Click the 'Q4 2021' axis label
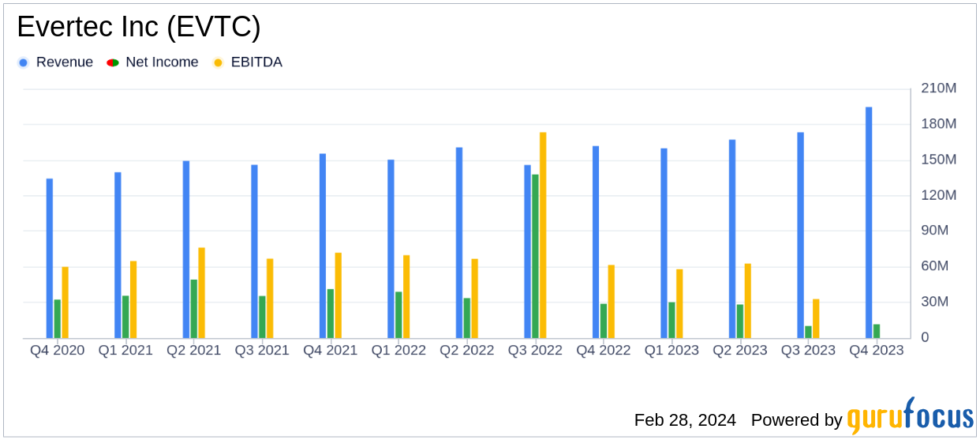The image size is (980, 440). (x=331, y=351)
